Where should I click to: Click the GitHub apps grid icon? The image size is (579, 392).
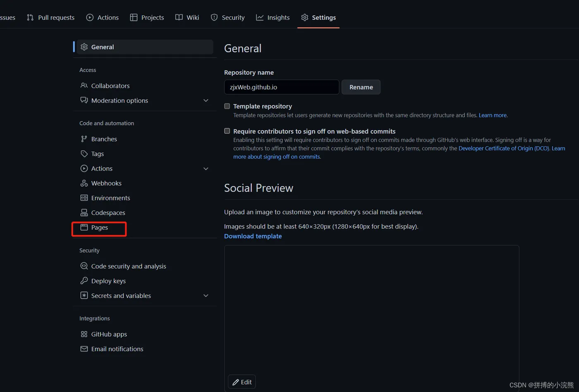(84, 334)
